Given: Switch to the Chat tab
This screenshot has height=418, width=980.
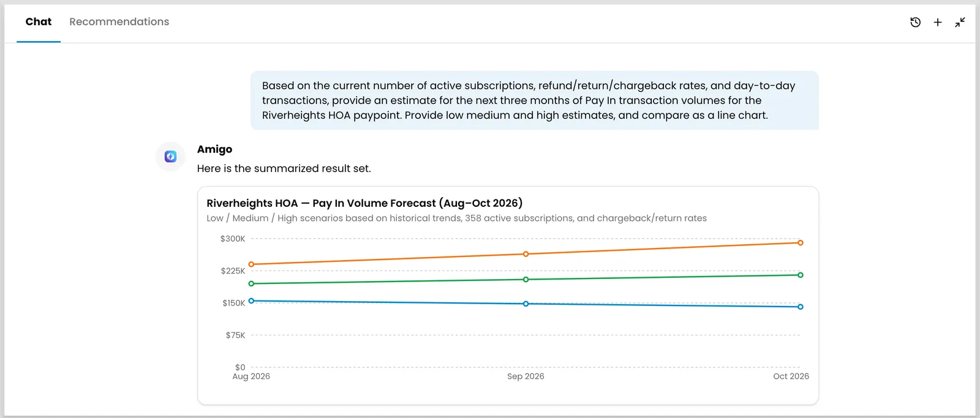Looking at the screenshot, I should pyautogui.click(x=39, y=22).
